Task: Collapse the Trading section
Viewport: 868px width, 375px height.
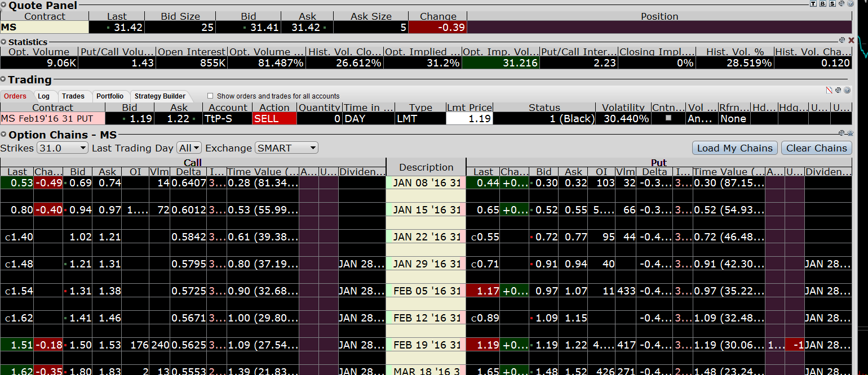Action: coord(4,80)
